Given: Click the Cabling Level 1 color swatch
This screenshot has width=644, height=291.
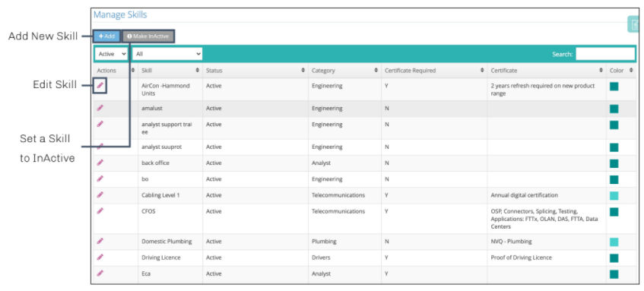Looking at the screenshot, I should (614, 196).
